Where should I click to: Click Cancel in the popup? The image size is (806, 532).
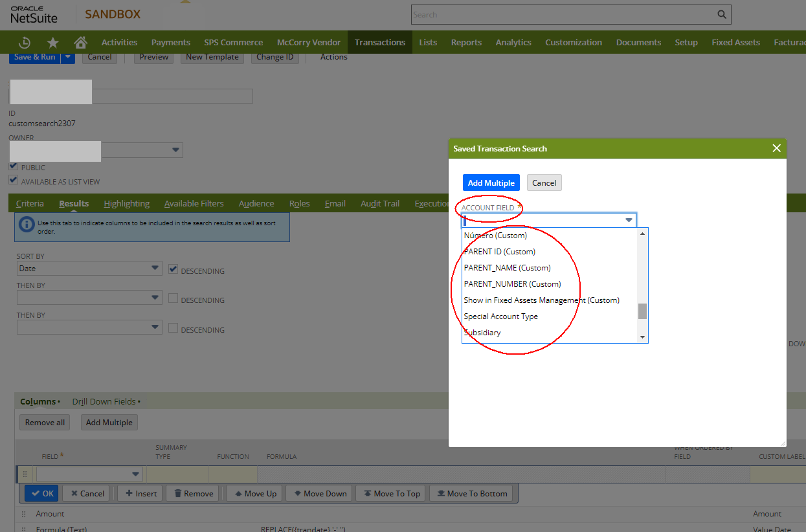point(544,183)
